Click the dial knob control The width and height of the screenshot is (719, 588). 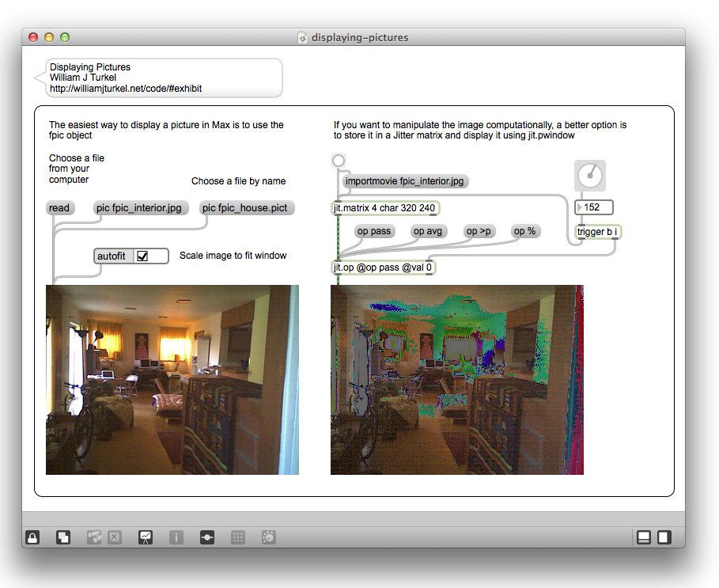[x=590, y=175]
